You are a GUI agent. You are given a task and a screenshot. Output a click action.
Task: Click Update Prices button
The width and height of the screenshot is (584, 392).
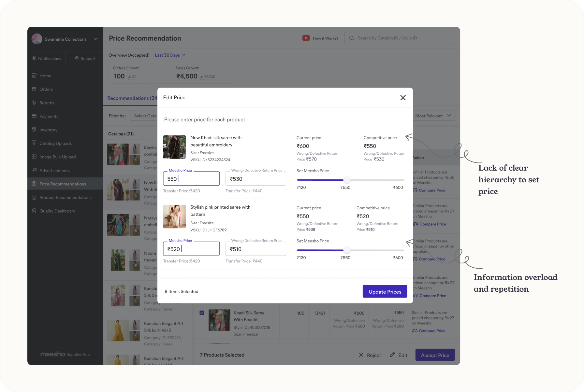tap(385, 291)
